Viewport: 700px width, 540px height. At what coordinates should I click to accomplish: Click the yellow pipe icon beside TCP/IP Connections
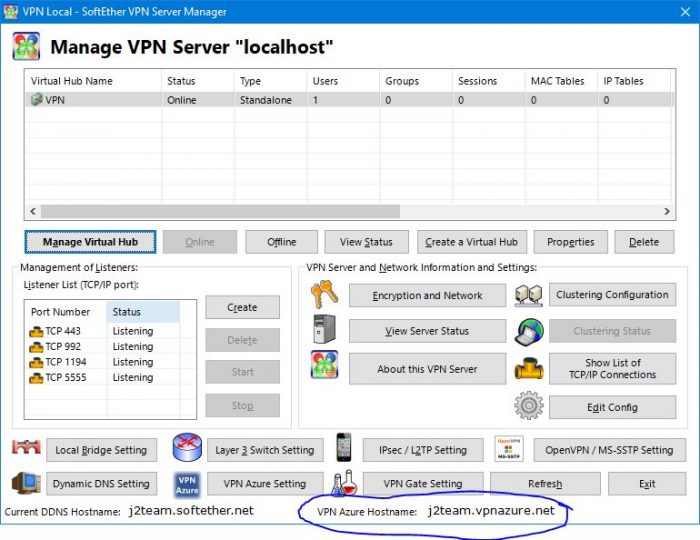[x=529, y=369]
